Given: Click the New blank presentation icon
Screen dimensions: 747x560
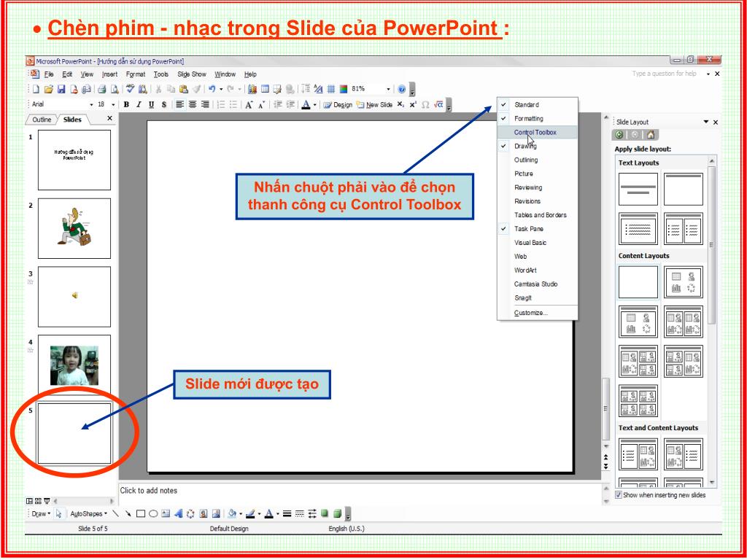Looking at the screenshot, I should (36, 89).
